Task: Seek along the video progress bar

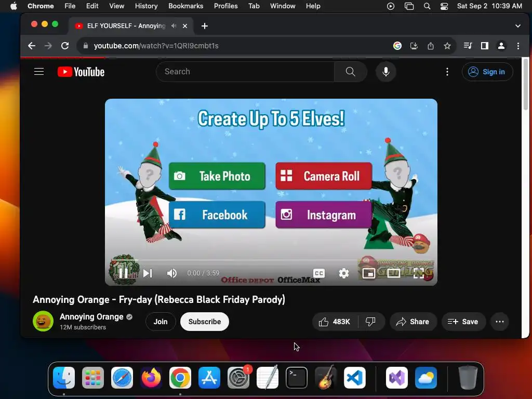Action: [x=271, y=260]
